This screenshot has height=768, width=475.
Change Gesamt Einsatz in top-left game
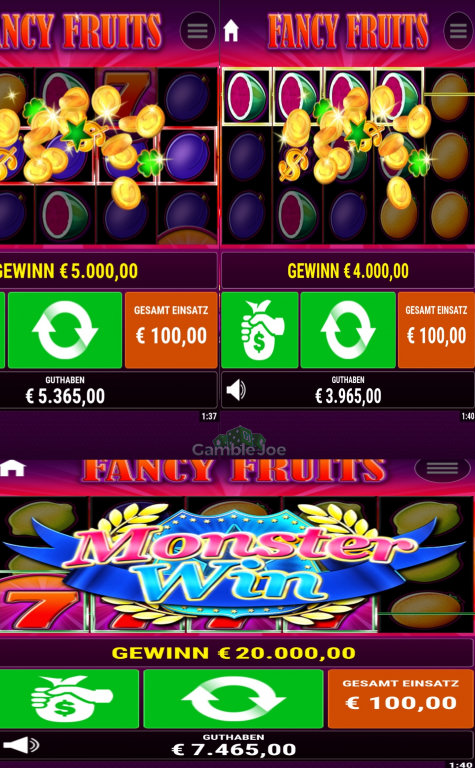click(171, 330)
